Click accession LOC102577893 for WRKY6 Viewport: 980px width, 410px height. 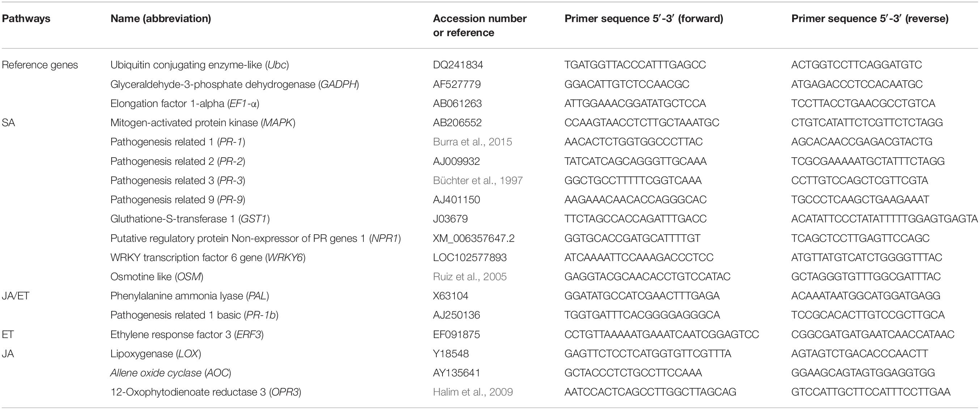[x=470, y=258]
